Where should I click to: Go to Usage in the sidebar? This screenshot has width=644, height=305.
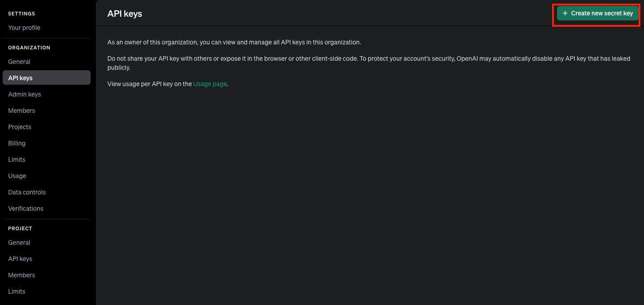[17, 176]
